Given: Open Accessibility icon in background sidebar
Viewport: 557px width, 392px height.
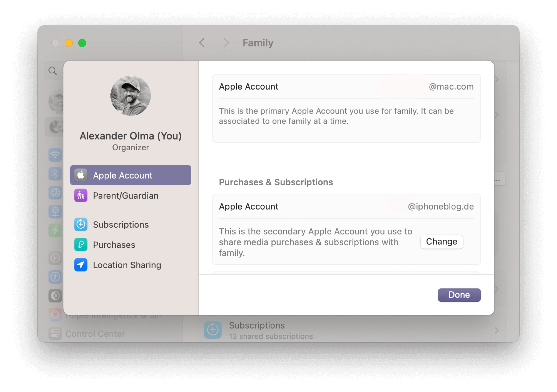Looking at the screenshot, I should [x=55, y=277].
